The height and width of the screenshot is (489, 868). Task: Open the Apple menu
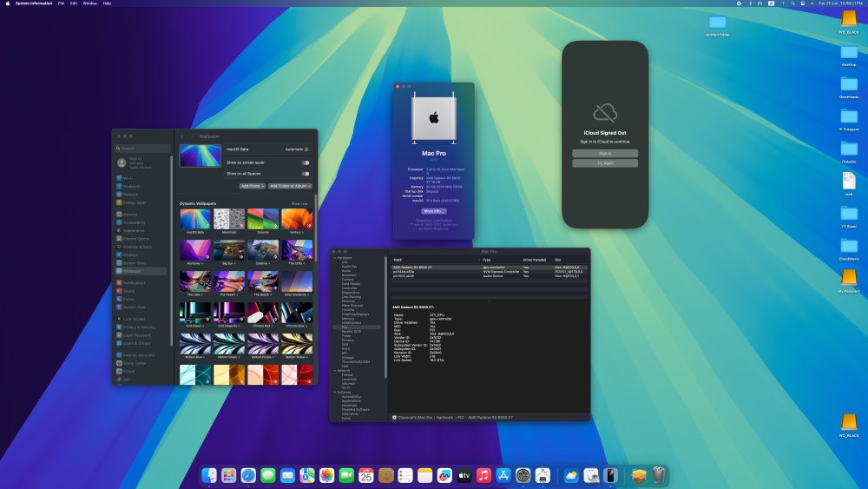8,3
